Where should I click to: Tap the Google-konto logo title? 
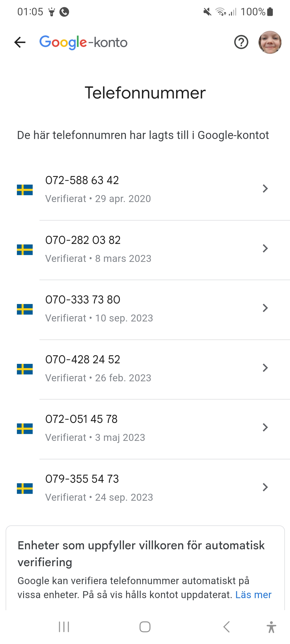click(x=83, y=42)
